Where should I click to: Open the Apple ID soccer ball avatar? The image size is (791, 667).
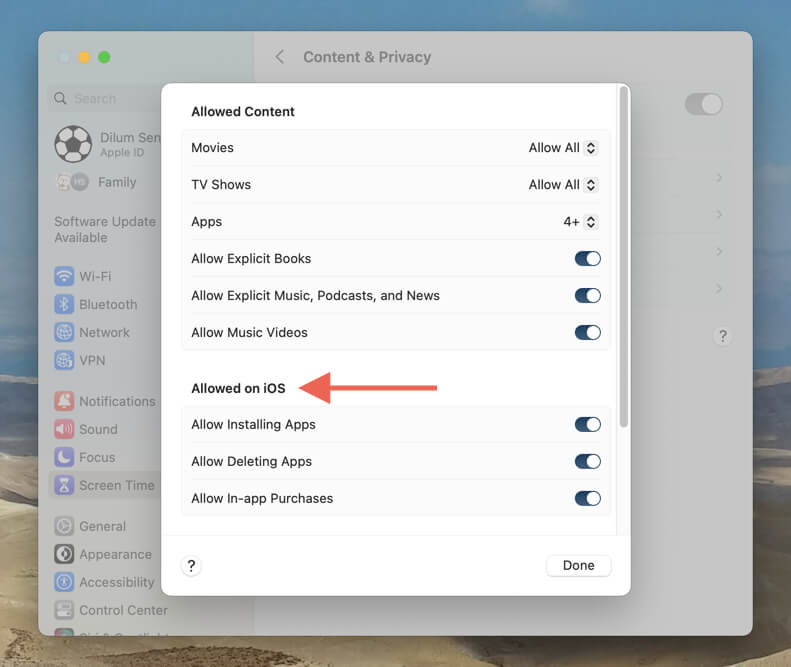point(73,144)
